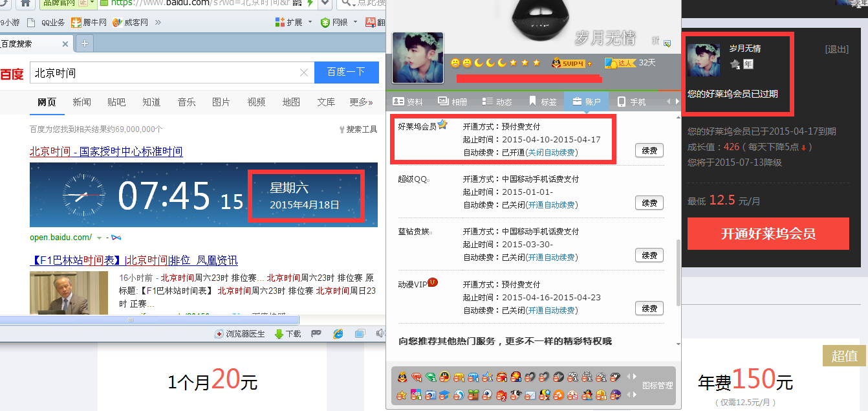Click the [退出] logout link
The image size is (868, 411).
836,49
